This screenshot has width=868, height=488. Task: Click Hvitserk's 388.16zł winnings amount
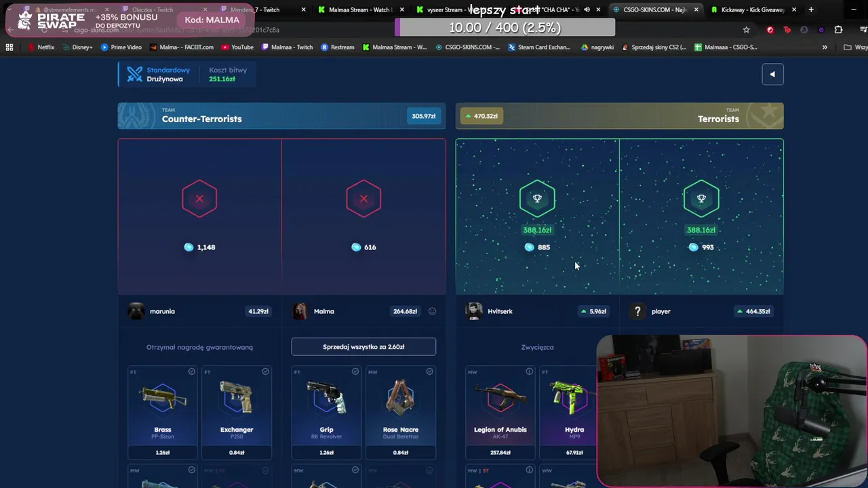tap(537, 230)
